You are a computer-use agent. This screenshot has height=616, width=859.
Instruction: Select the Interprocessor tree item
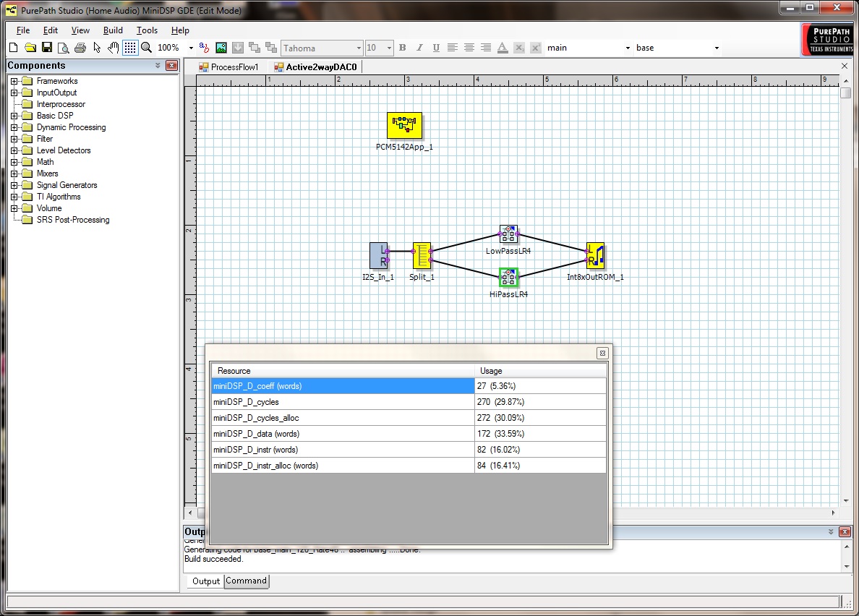61,104
